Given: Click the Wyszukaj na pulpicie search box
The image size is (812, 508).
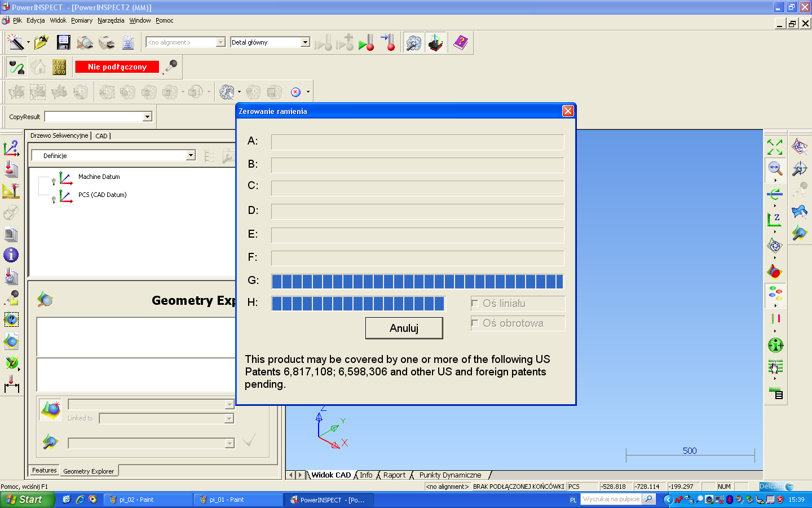Looking at the screenshot, I should point(611,499).
